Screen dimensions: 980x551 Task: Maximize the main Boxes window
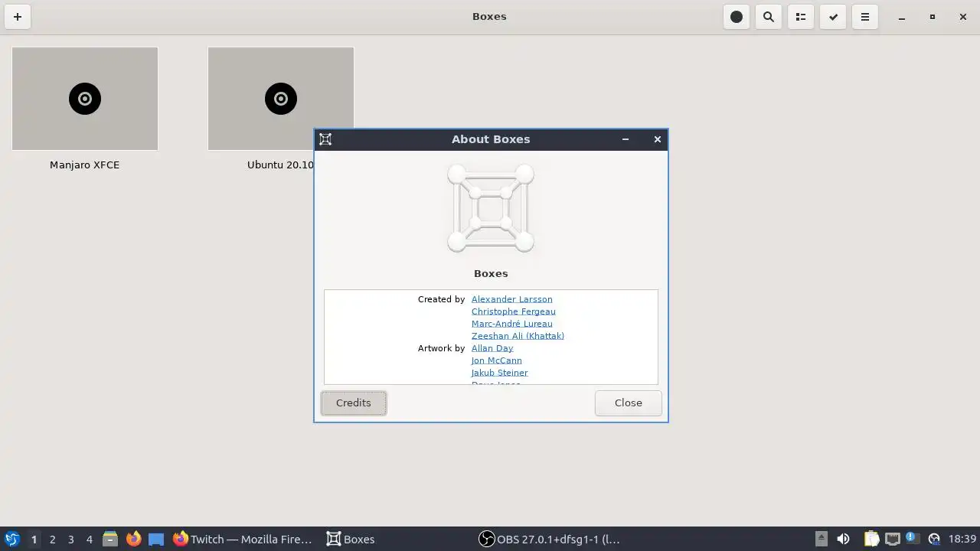point(932,17)
